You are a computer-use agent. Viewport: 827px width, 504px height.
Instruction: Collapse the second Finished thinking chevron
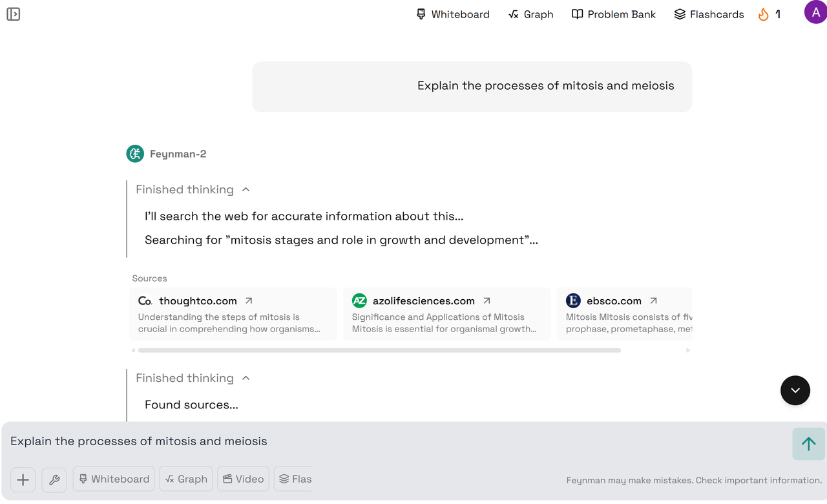tap(246, 379)
